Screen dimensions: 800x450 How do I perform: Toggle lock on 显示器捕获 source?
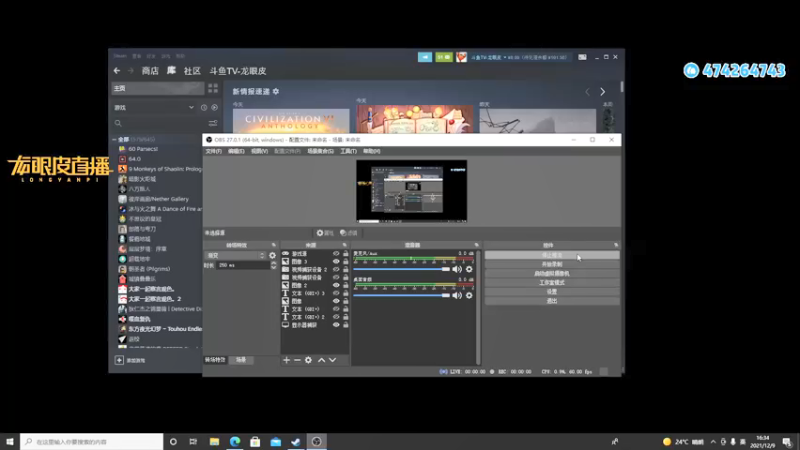tap(345, 325)
